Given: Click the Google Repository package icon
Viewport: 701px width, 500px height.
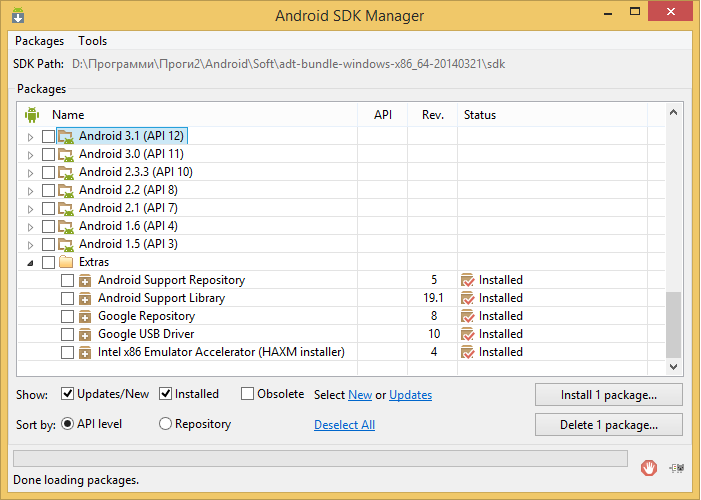Looking at the screenshot, I should click(85, 316).
